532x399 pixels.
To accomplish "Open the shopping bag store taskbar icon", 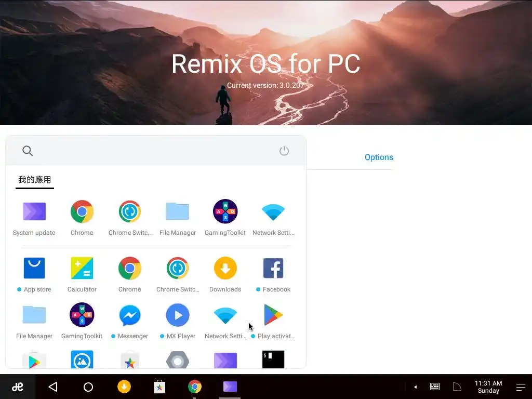I will click(159, 387).
